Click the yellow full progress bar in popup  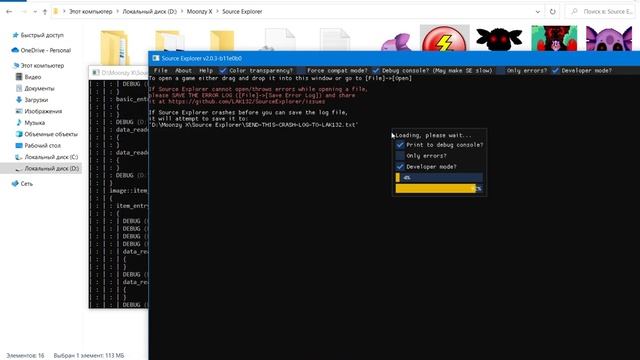coord(439,188)
